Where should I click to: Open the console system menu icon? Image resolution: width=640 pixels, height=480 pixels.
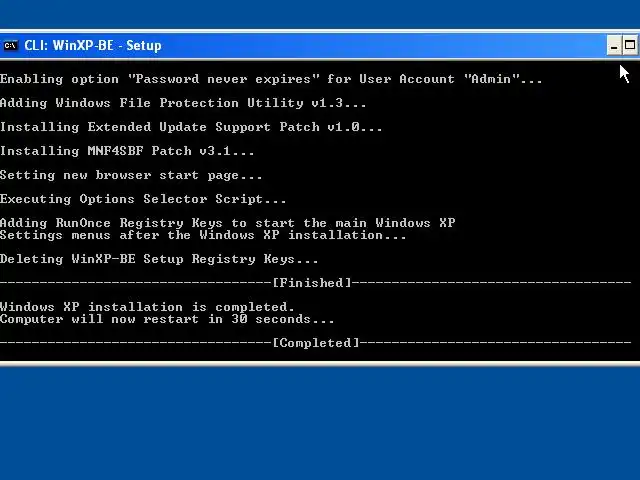[10, 45]
